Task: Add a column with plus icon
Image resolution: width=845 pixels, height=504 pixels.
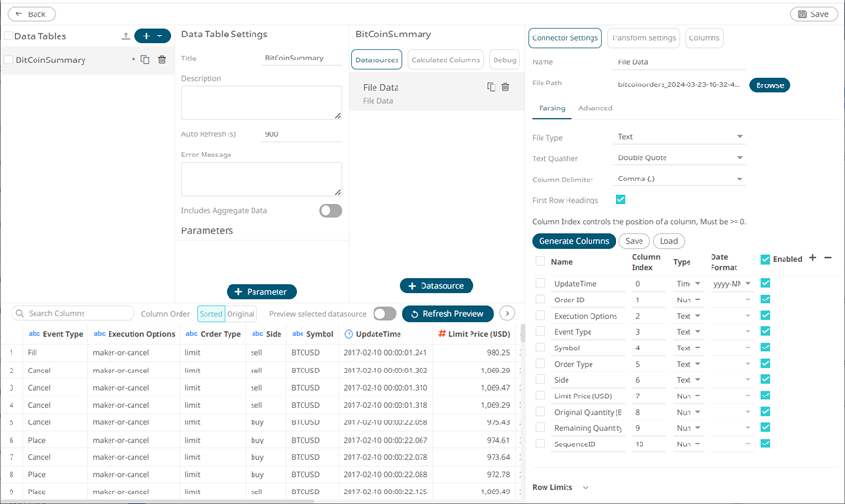Action: 813,258
